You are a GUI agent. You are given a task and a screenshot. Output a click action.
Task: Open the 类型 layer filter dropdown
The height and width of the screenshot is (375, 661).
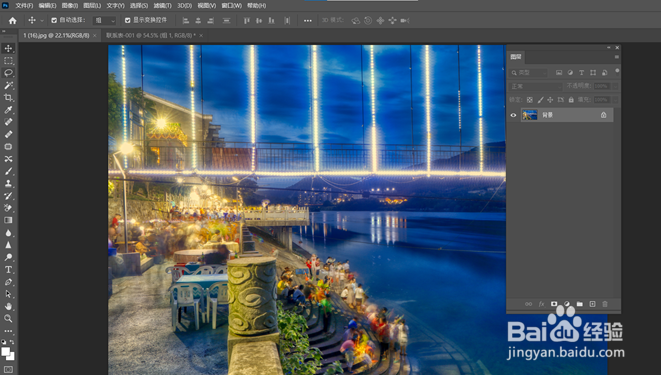[529, 72]
